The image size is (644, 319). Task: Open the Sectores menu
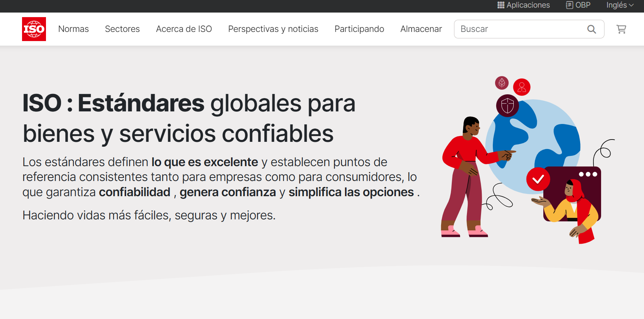pyautogui.click(x=122, y=29)
